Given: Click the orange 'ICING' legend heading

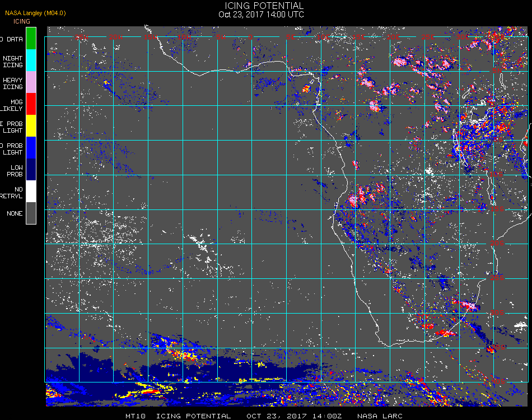Looking at the screenshot, I should coord(22,21).
